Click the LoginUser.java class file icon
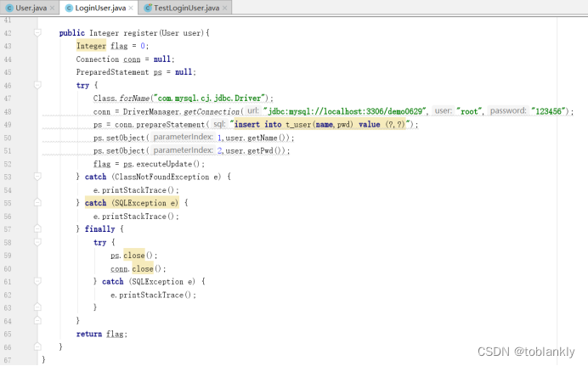Image resolution: width=588 pixels, height=366 pixels. click(x=69, y=8)
